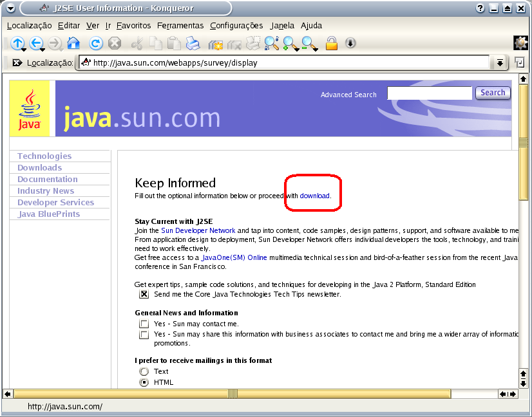Click the Up navigation arrow icon

pos(17,43)
